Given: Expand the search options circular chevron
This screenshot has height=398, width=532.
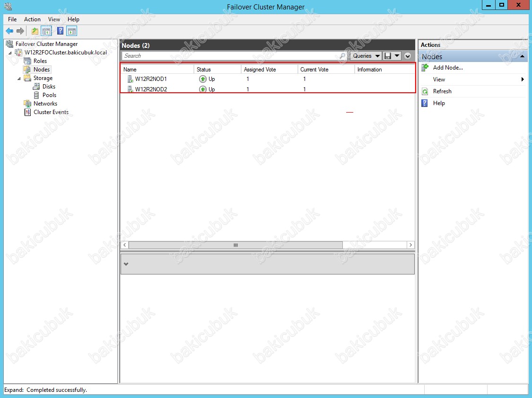Looking at the screenshot, I should click(408, 56).
